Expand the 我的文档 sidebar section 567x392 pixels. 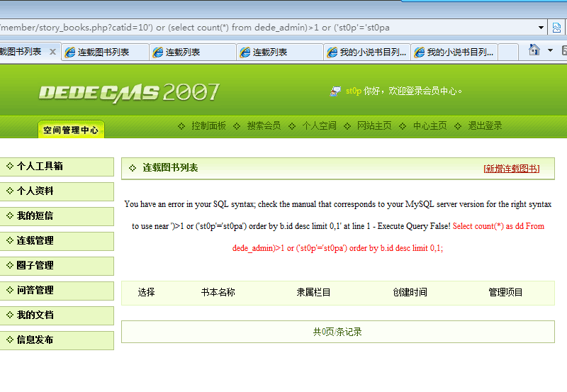pyautogui.click(x=57, y=315)
